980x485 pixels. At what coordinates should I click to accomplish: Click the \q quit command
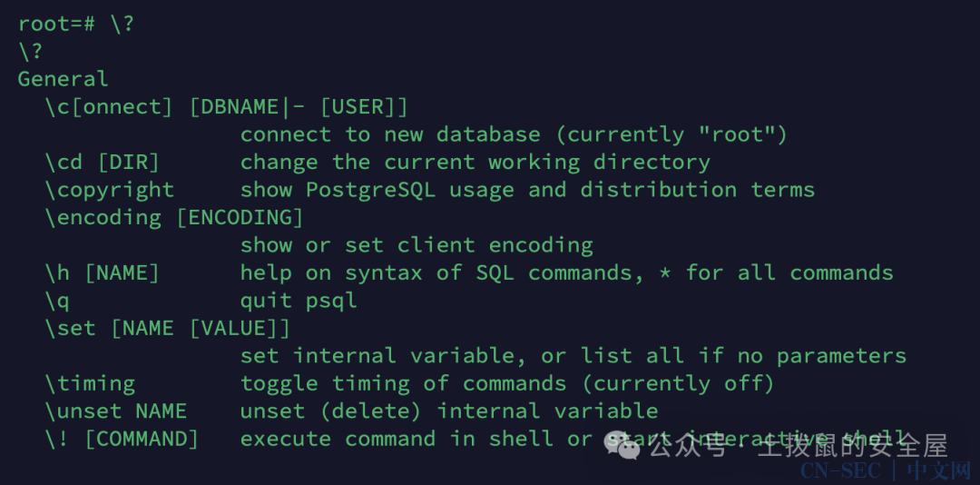[57, 301]
